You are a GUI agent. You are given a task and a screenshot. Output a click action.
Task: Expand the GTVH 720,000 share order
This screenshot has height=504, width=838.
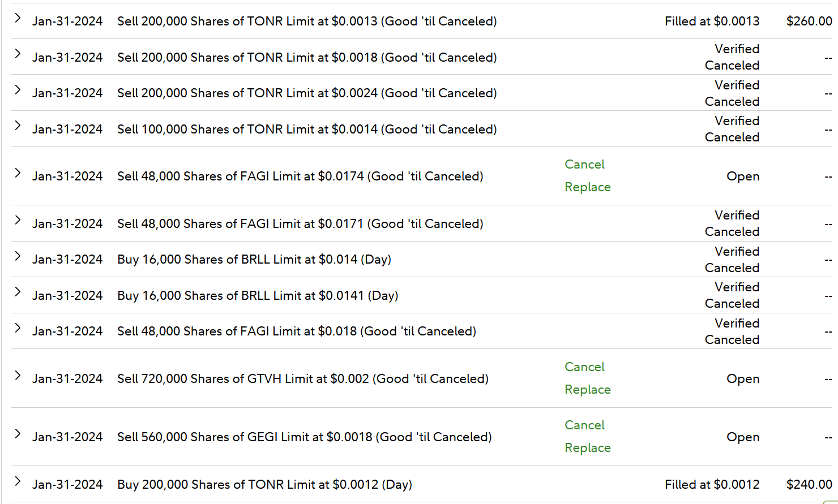click(18, 376)
